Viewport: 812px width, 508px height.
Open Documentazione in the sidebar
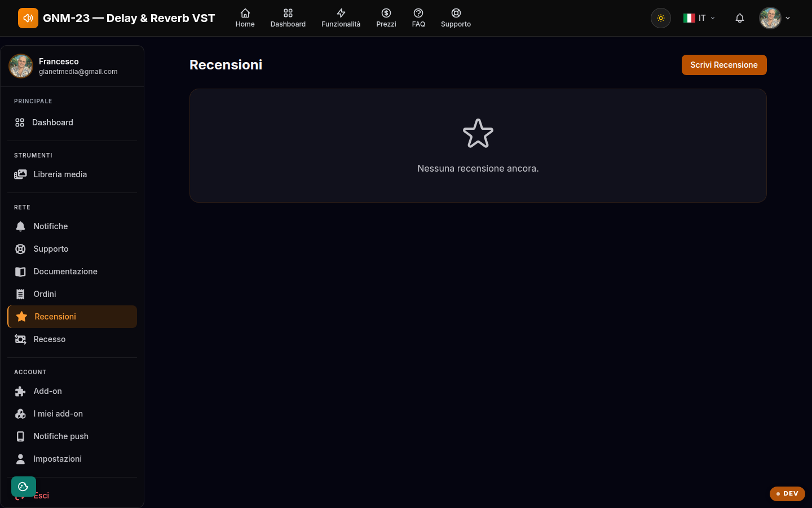(x=72, y=271)
